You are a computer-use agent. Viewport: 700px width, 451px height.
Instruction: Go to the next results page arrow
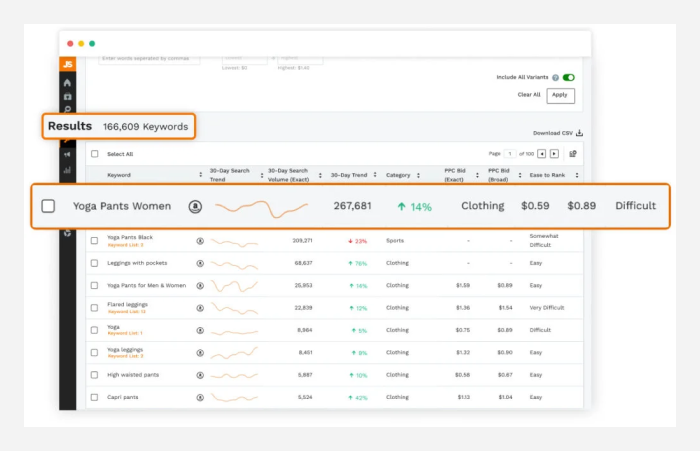(554, 154)
